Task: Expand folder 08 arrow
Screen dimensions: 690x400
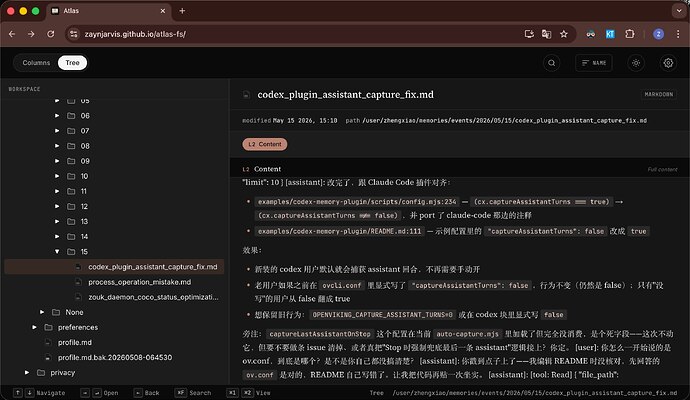Action: [x=57, y=146]
